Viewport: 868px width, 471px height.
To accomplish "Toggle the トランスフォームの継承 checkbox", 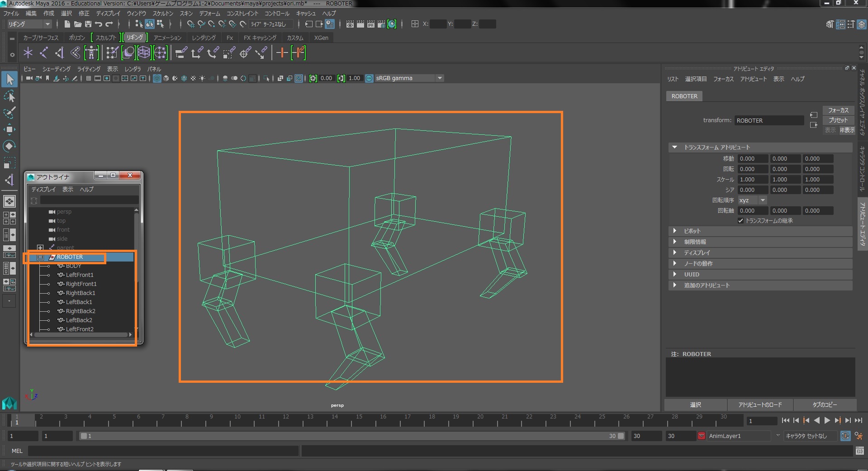I will point(740,221).
